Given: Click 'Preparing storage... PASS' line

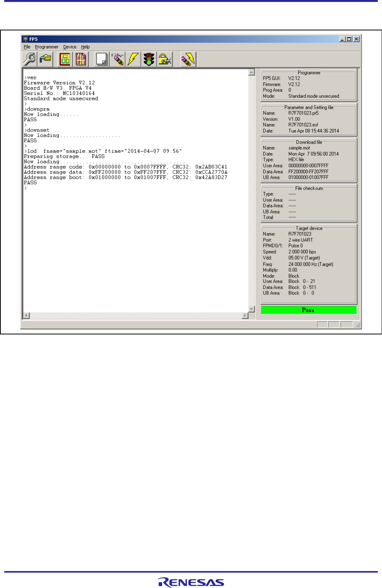Looking at the screenshot, I should point(64,156).
